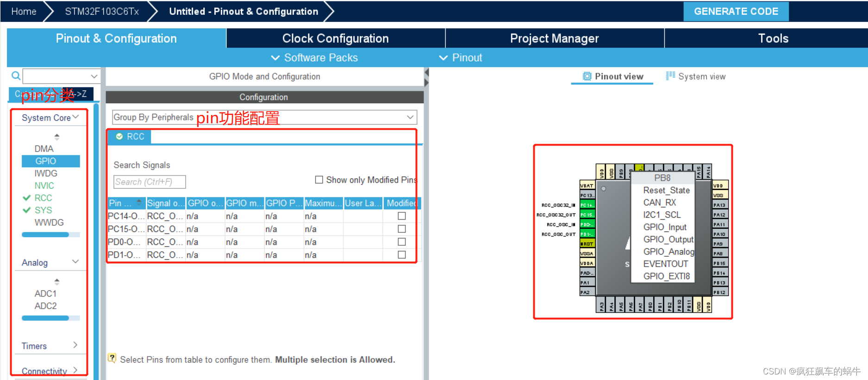Click the PB12 pin on chip

point(720,292)
